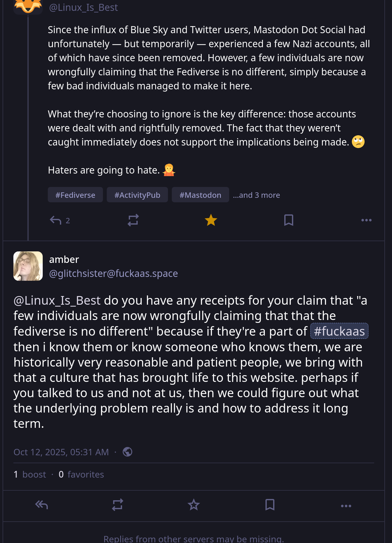Favorite amber's post with star outline

pyautogui.click(x=194, y=505)
